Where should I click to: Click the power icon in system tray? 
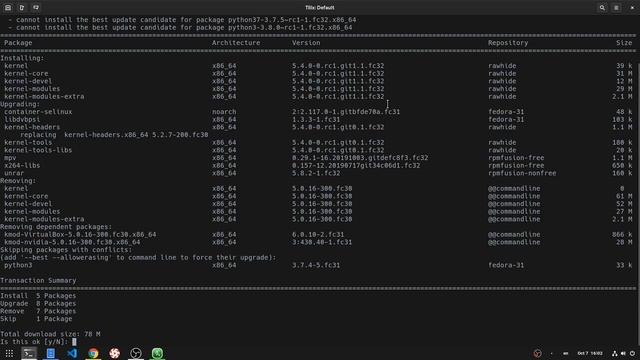632,353
